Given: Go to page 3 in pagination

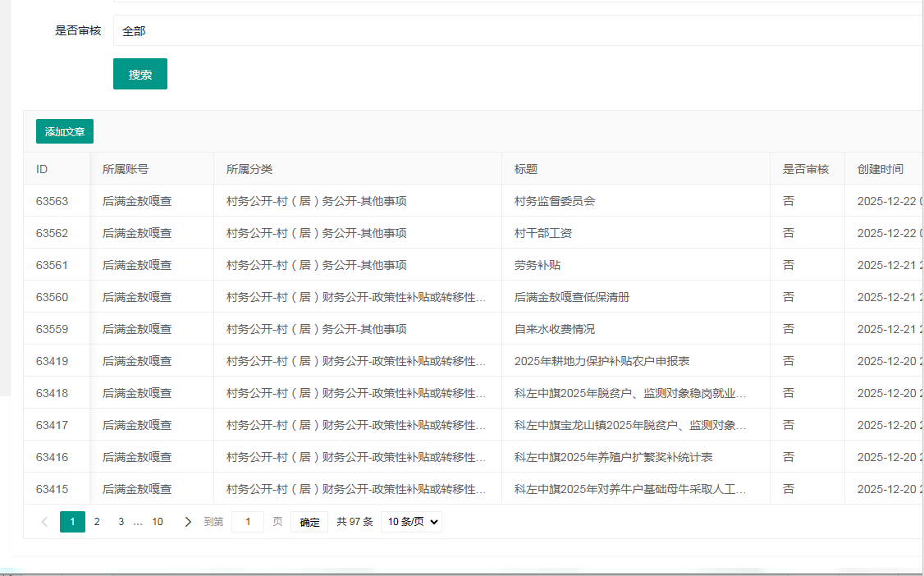Looking at the screenshot, I should (121, 522).
